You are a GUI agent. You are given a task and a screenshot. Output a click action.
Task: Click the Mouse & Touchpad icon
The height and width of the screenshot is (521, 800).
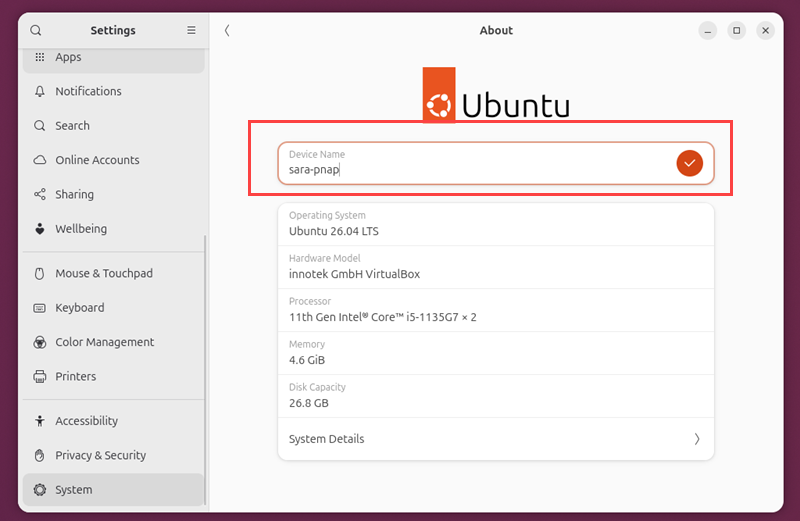40,274
